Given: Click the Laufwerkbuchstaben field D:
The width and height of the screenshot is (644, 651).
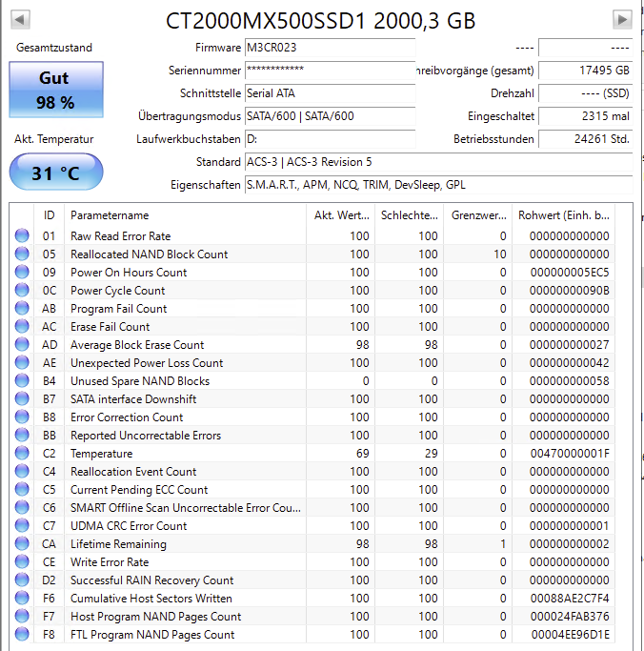Looking at the screenshot, I should point(330,138).
